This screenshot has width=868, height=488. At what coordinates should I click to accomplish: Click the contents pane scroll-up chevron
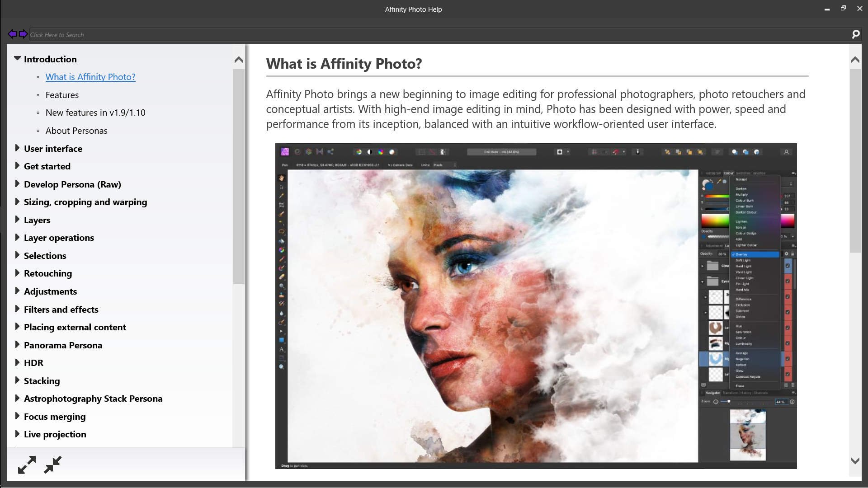[239, 60]
